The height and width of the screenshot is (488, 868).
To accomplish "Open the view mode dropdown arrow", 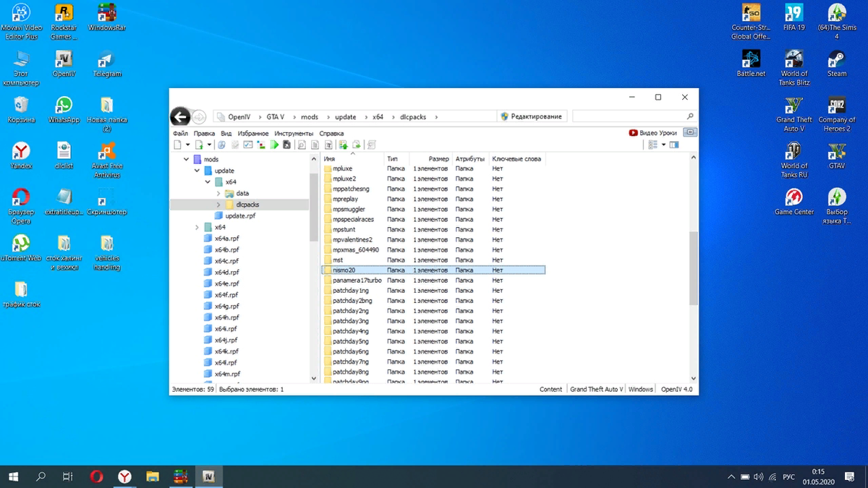I will click(663, 145).
